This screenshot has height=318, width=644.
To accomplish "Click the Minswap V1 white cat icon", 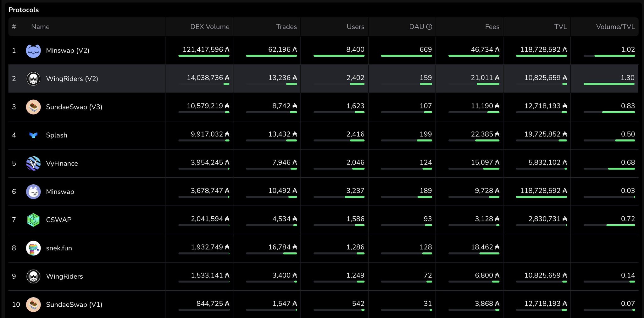I will [33, 192].
